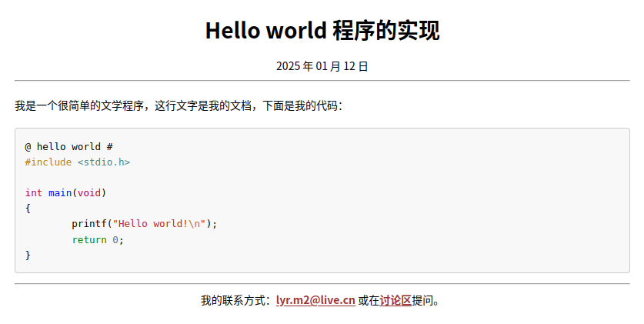This screenshot has width=644, height=324.
Task: Click the closing curly brace line
Action: (x=28, y=255)
